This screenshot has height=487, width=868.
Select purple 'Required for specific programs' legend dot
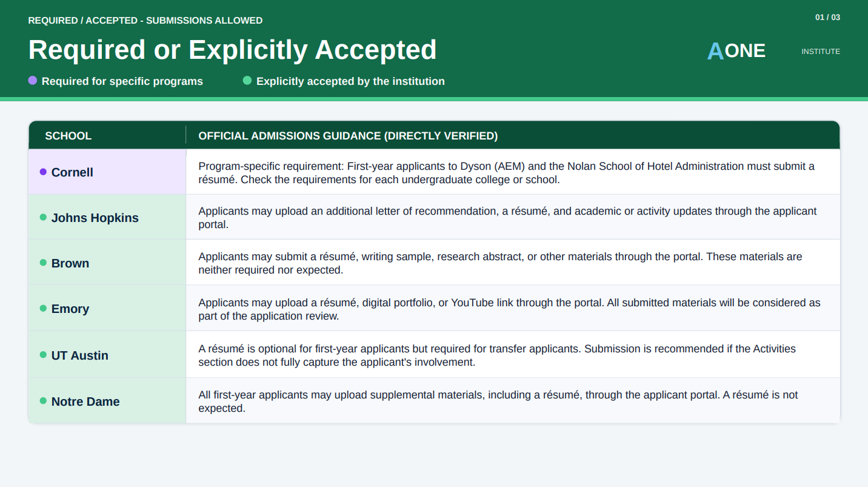(x=33, y=80)
